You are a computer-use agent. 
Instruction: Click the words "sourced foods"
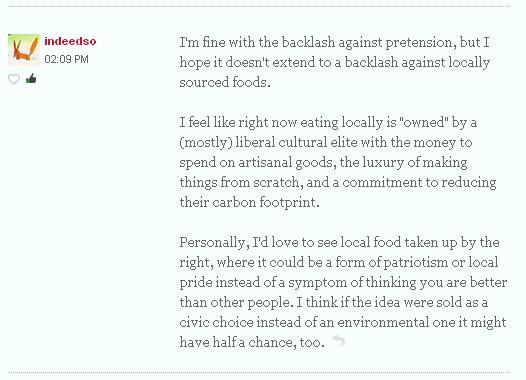point(223,82)
